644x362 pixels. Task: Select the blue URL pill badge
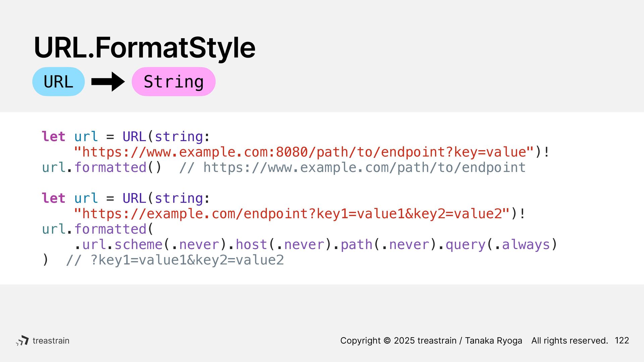pyautogui.click(x=58, y=81)
